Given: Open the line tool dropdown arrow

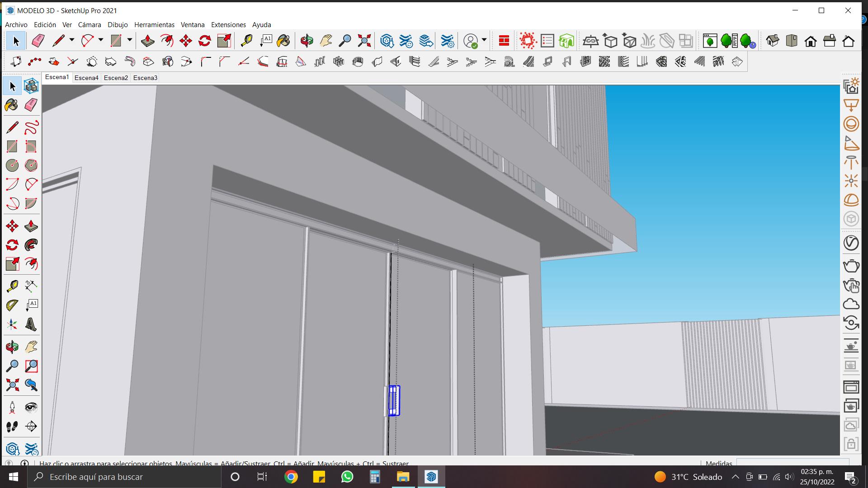Looking at the screenshot, I should (72, 41).
